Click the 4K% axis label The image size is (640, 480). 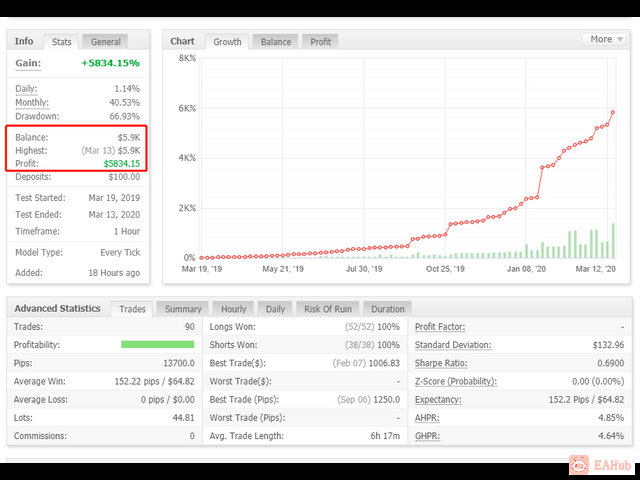[187, 158]
